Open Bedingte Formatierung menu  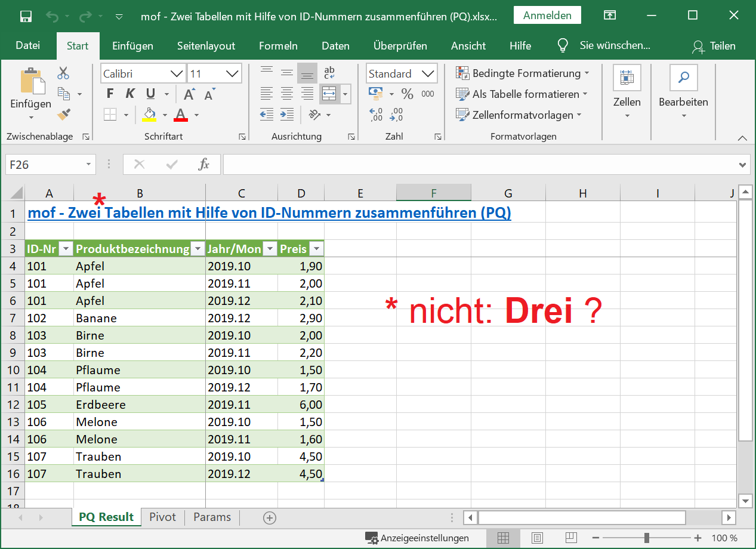(522, 73)
